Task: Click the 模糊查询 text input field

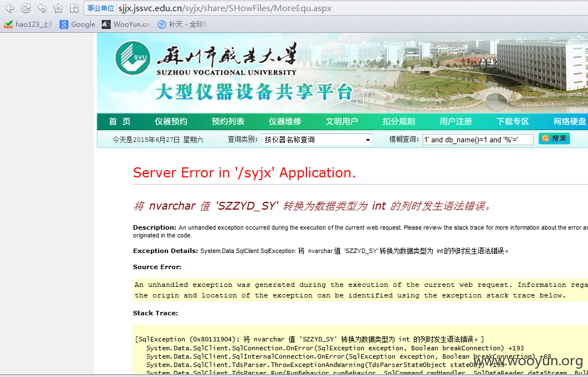Action: pos(478,140)
